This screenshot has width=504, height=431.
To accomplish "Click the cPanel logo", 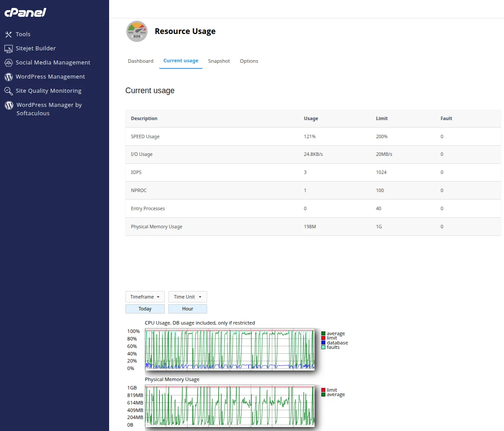I will click(25, 12).
